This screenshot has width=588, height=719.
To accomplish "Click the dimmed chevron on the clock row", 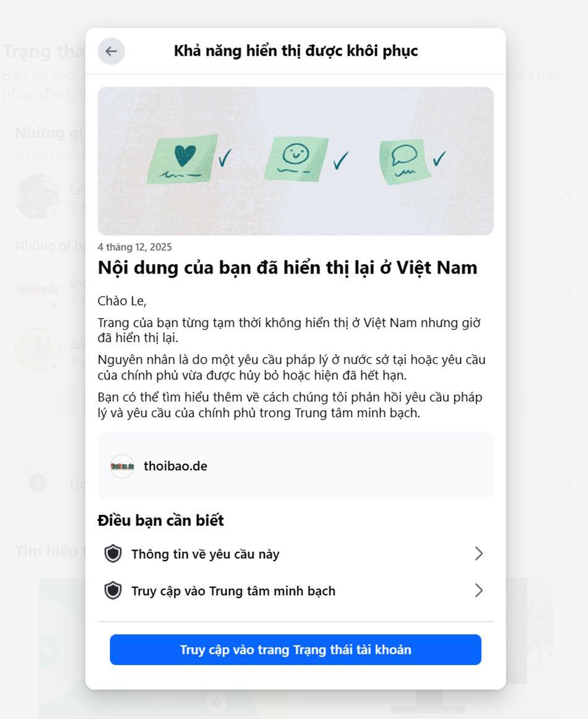I will (x=569, y=484).
